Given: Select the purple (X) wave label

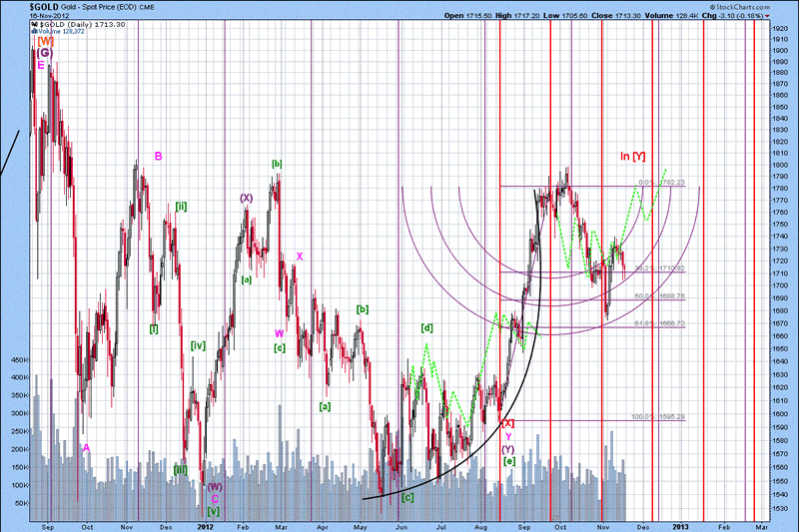Looking at the screenshot, I should pyautogui.click(x=246, y=198).
